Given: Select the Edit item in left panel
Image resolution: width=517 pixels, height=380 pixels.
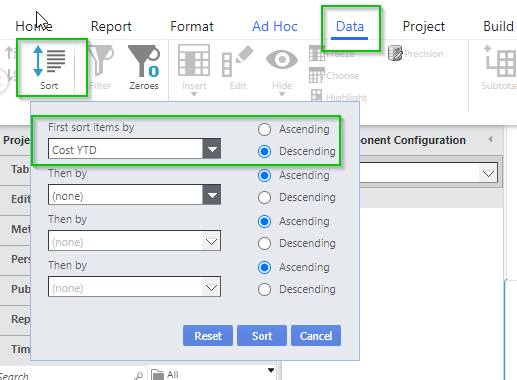Looking at the screenshot, I should [x=15, y=199].
